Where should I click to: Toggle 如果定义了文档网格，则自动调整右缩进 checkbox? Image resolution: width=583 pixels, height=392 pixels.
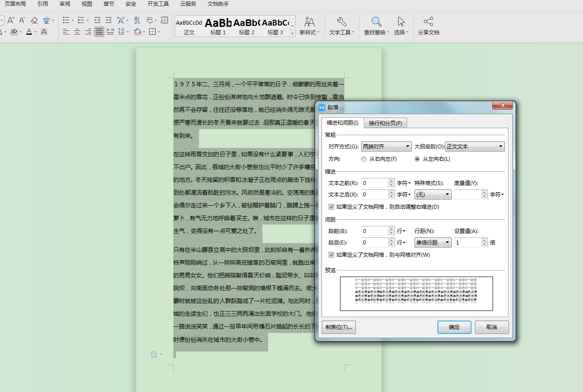332,207
